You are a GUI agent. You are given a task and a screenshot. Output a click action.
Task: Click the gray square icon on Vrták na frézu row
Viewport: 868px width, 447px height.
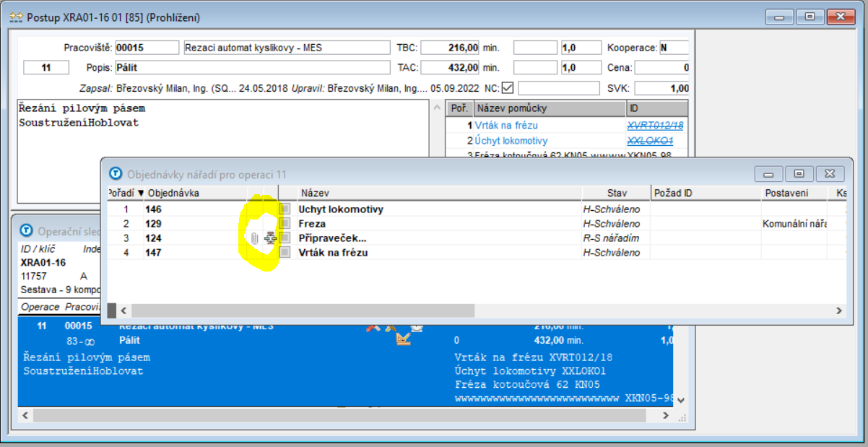(x=285, y=253)
